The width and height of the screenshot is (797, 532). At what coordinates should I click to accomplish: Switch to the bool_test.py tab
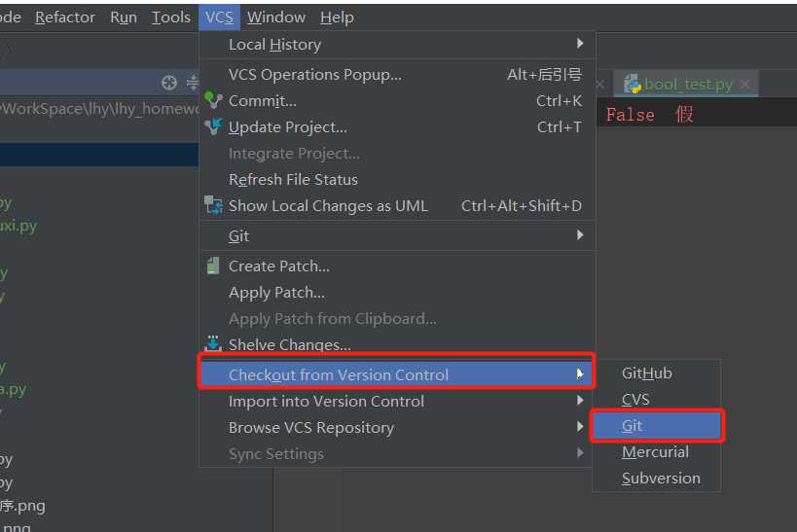pos(687,85)
